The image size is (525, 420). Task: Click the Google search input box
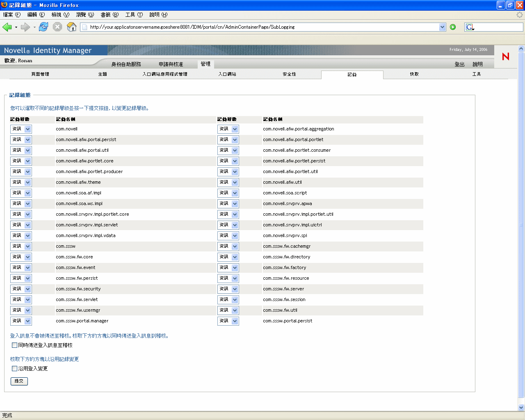click(499, 27)
